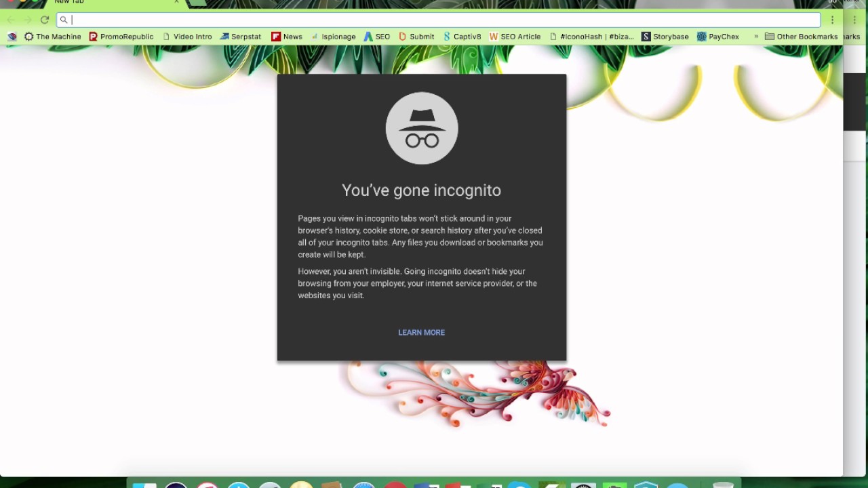Open the Other Bookmarks folder
The width and height of the screenshot is (868, 488).
802,37
